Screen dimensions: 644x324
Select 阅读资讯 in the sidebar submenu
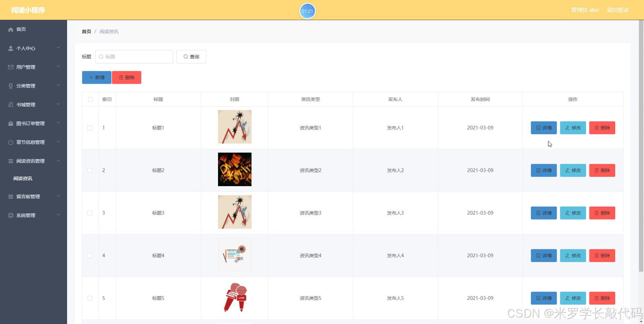tap(22, 178)
